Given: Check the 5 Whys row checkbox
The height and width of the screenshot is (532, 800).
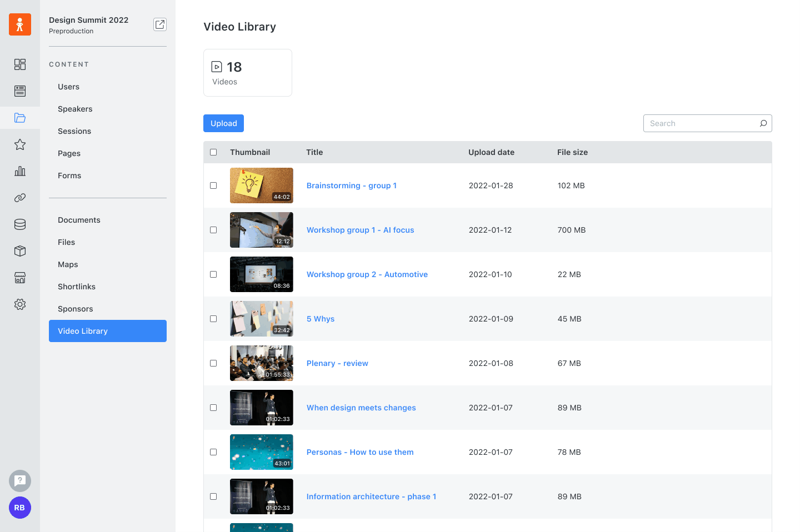Looking at the screenshot, I should [x=213, y=319].
